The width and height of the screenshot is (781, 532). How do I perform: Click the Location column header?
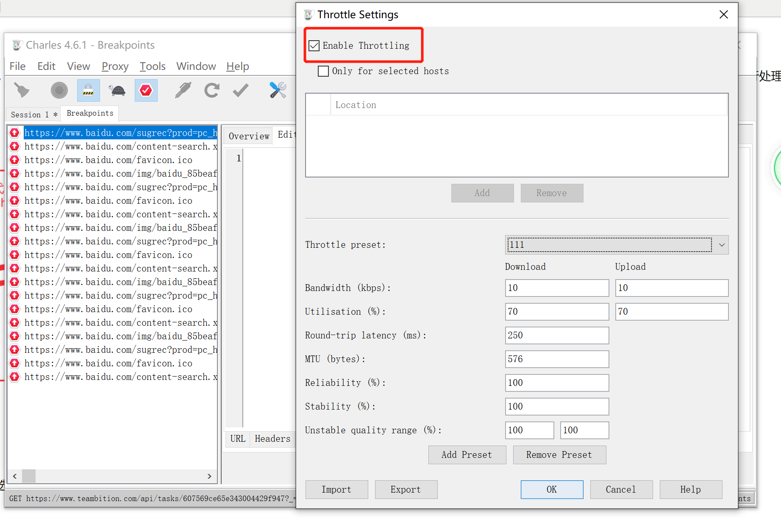(x=529, y=105)
